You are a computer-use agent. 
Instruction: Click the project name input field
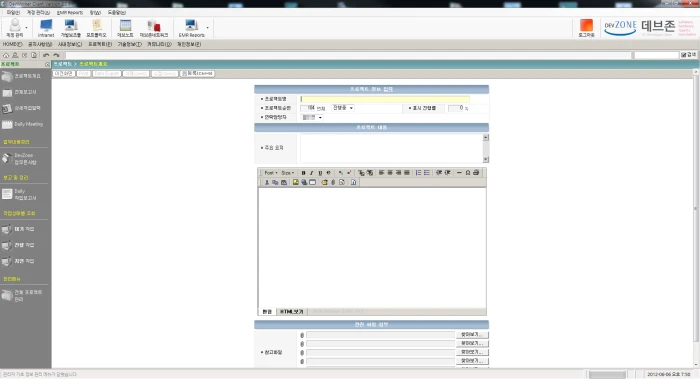click(x=385, y=99)
